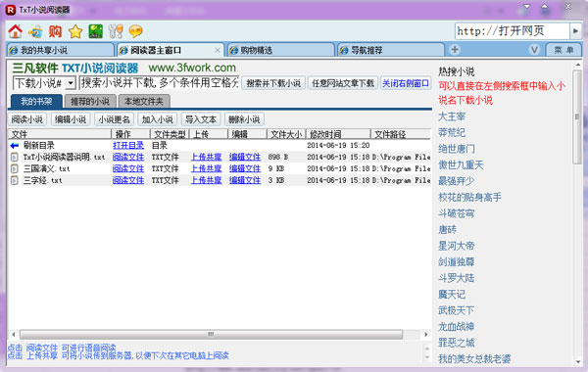Click the green game icon in toolbar

(x=96, y=31)
